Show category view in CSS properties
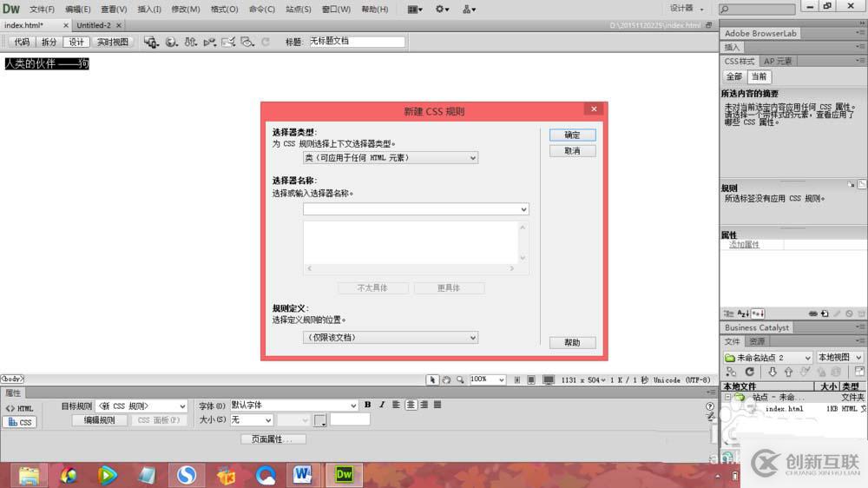Image resolution: width=868 pixels, height=488 pixels. tap(729, 313)
